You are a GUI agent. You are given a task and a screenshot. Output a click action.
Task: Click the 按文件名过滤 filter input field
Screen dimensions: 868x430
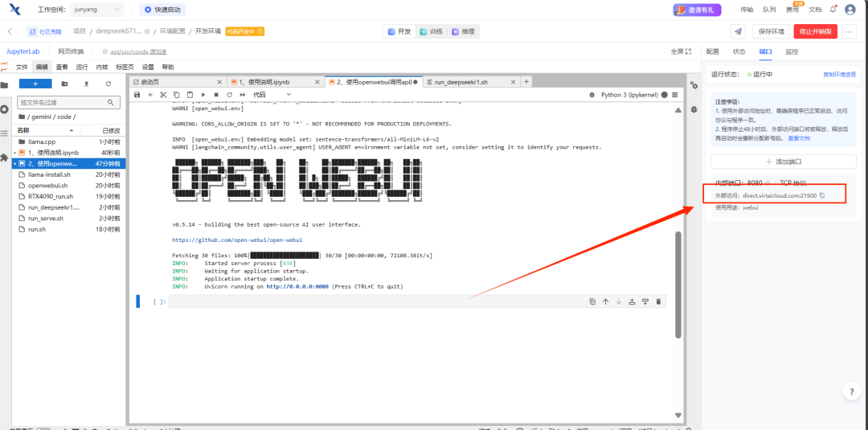pos(68,102)
